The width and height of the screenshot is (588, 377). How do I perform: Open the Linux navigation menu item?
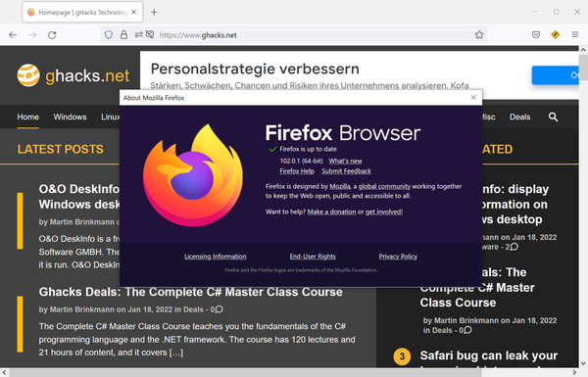pos(110,117)
